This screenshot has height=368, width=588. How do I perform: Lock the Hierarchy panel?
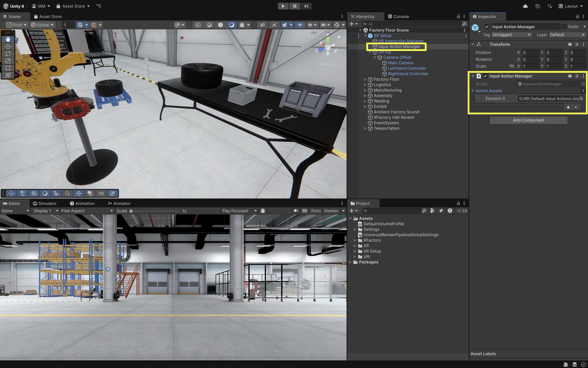click(458, 17)
